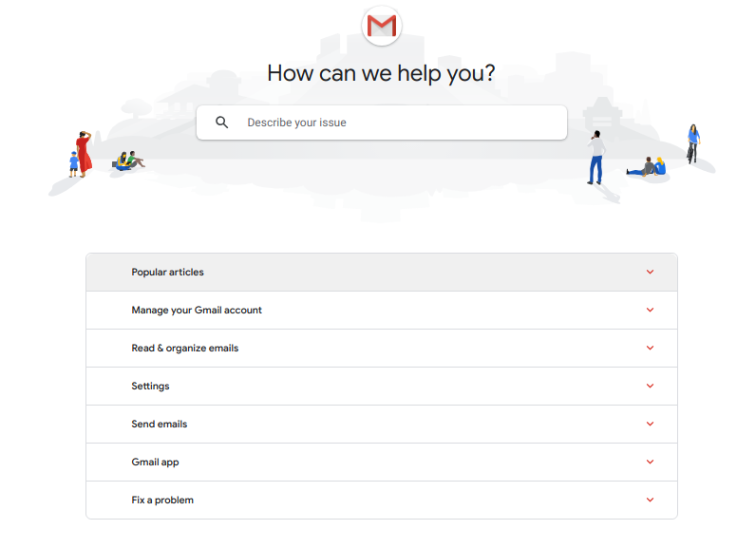Click the chevron beside Fix a problem
This screenshot has height=548, width=756.
pos(650,500)
